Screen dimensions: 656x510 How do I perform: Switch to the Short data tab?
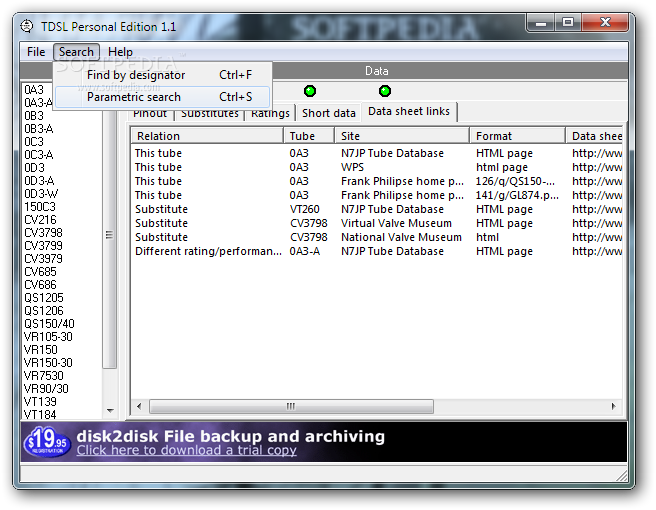[x=329, y=113]
